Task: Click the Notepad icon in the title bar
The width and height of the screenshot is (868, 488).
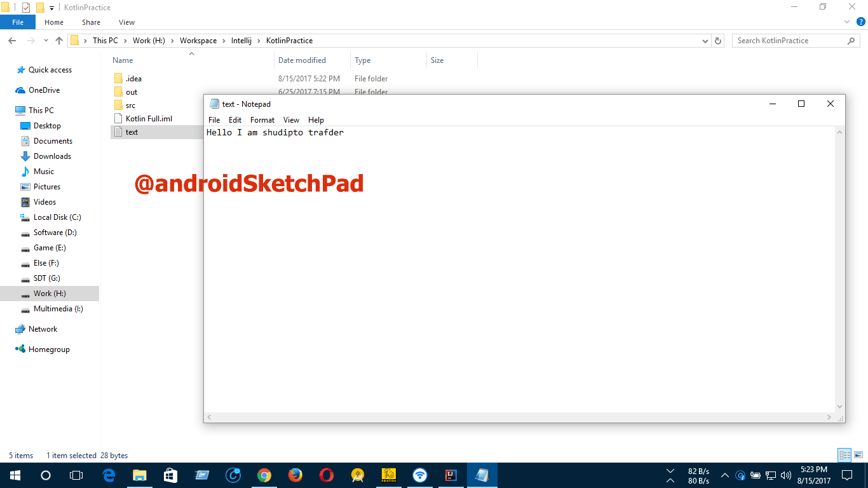Action: [x=214, y=104]
